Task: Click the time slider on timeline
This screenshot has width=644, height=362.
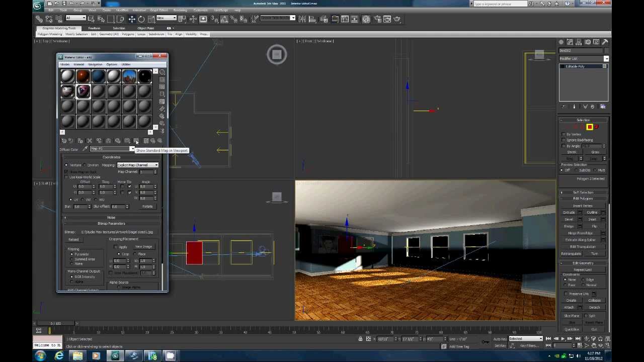Action: (x=56, y=324)
